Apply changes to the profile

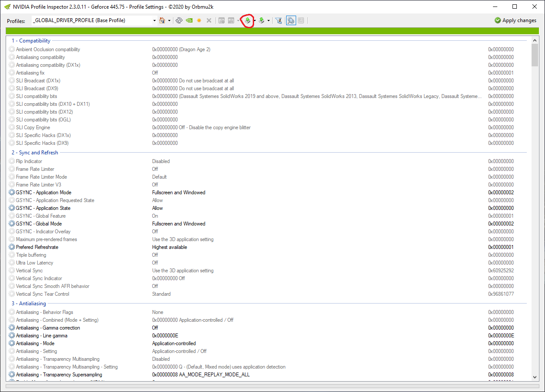click(x=516, y=20)
